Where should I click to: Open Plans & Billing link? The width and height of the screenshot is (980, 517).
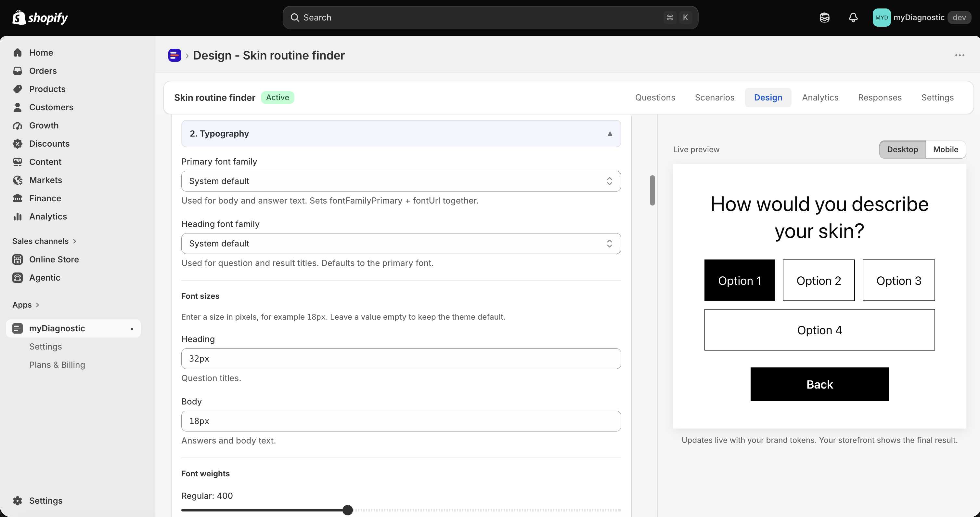(x=57, y=365)
